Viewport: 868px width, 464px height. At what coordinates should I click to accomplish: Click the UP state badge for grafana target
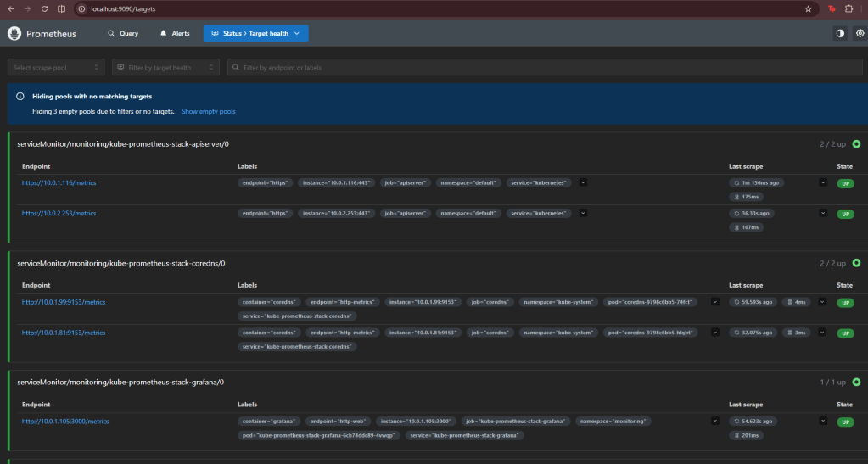coord(845,422)
